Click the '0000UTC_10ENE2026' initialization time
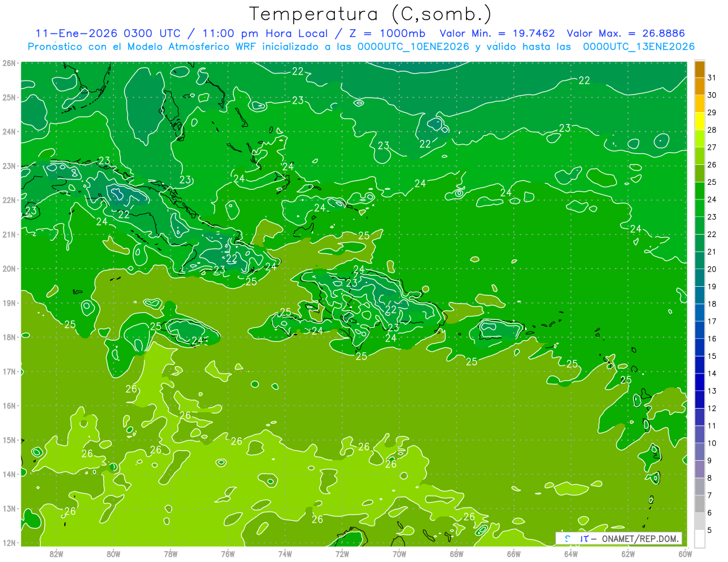The image size is (728, 562). 413,47
